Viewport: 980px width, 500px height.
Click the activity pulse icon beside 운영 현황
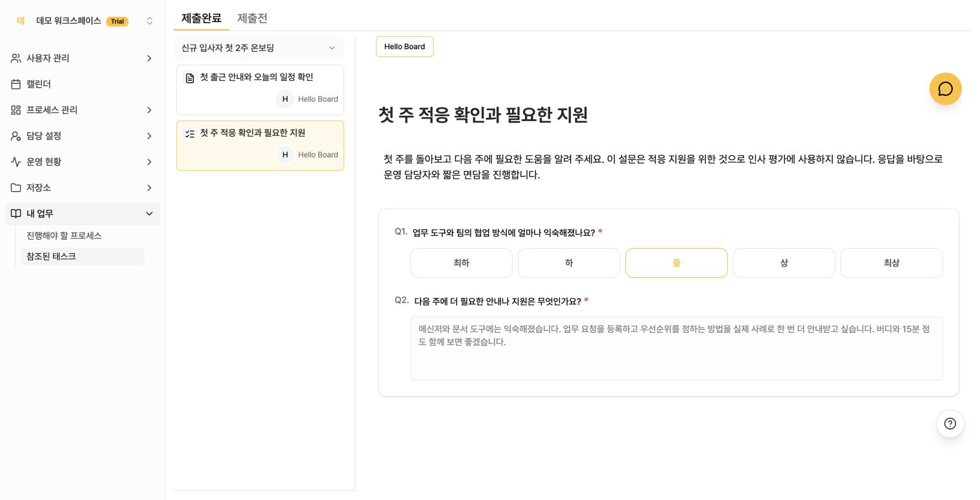[x=16, y=162]
